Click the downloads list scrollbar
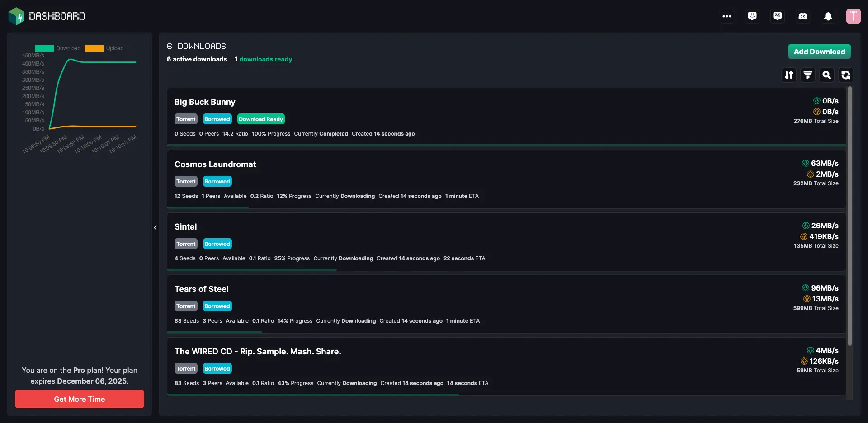The width and height of the screenshot is (868, 423). [850, 216]
